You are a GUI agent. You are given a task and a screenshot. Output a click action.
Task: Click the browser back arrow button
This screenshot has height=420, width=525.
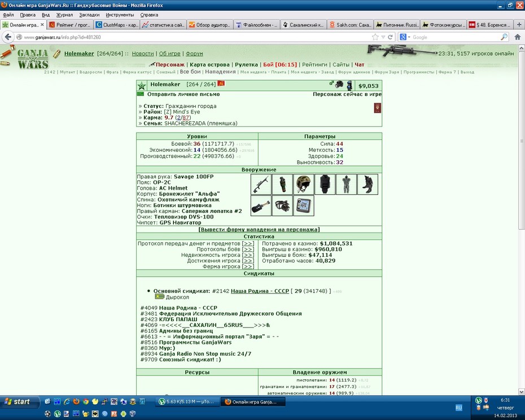(x=8, y=37)
